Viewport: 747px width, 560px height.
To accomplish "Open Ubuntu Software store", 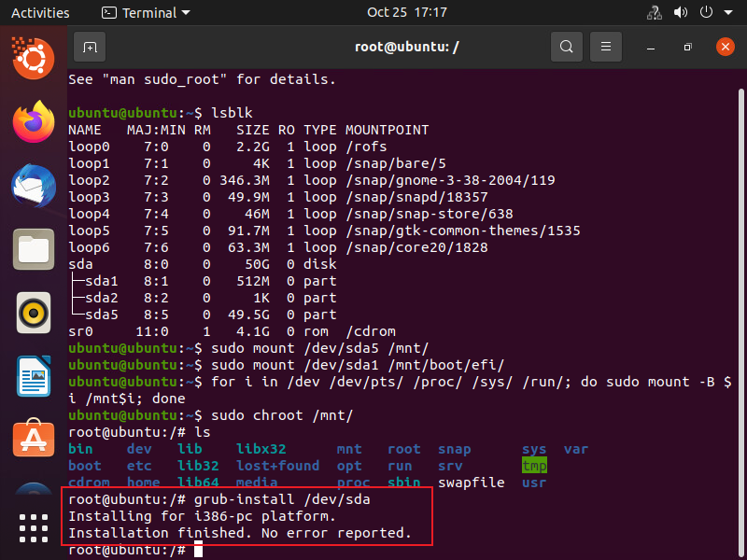I will click(x=34, y=440).
